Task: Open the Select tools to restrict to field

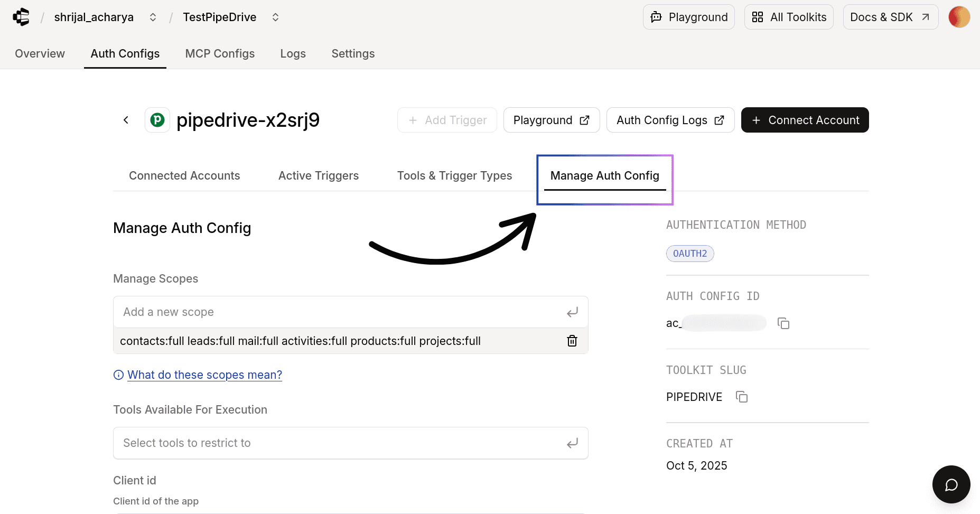Action: [351, 443]
